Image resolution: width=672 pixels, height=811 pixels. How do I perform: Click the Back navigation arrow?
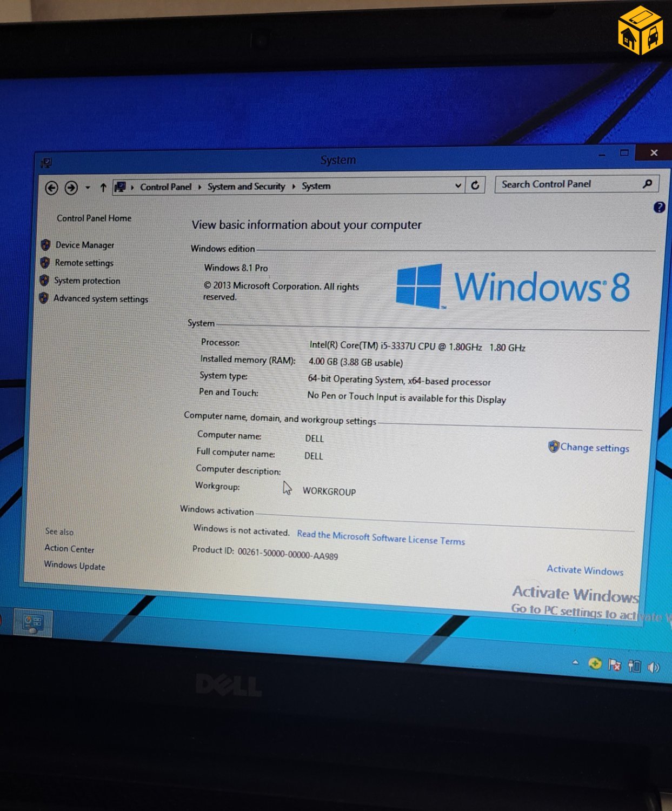[51, 188]
